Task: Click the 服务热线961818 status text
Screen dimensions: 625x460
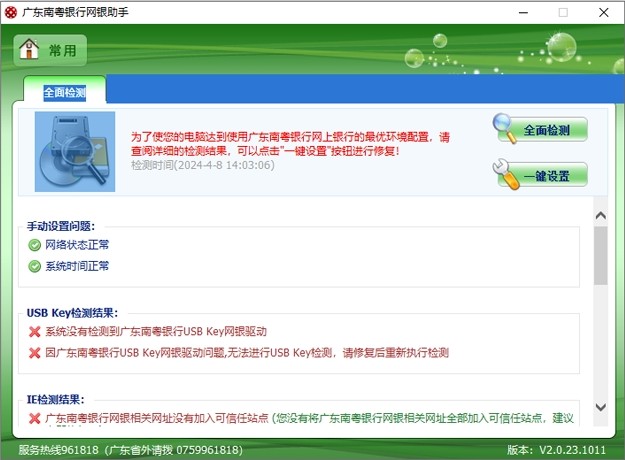Action: [130, 450]
